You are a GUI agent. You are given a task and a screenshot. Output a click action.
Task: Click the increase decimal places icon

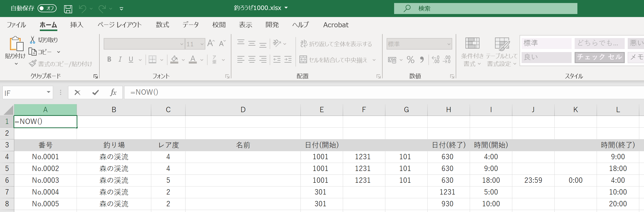tap(436, 60)
